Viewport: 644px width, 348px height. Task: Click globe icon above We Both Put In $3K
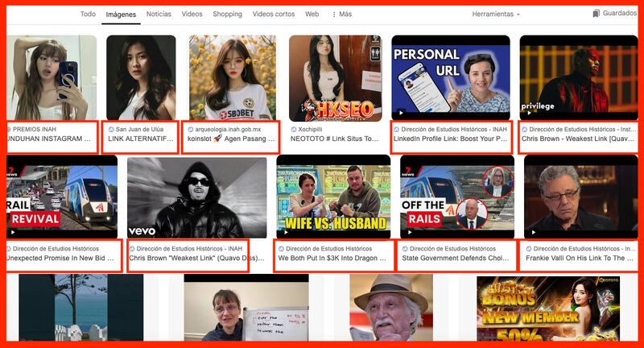[281, 249]
